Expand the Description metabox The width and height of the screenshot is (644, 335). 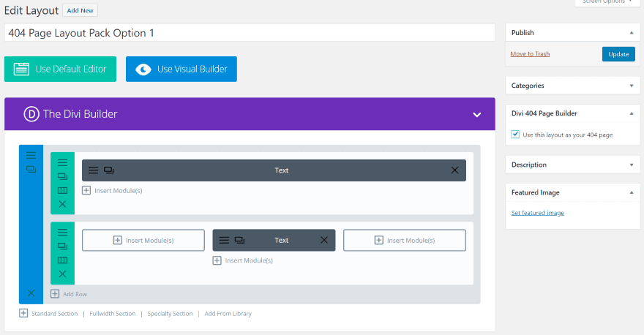[631, 165]
